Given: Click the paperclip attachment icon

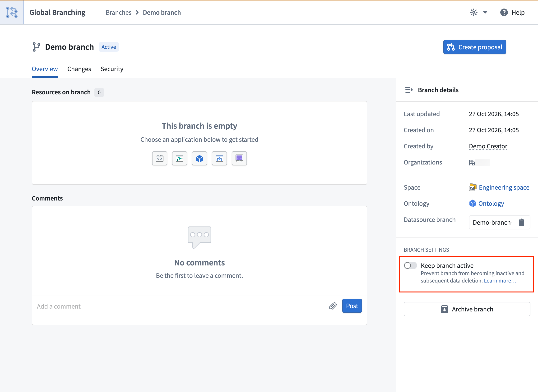Looking at the screenshot, I should (333, 306).
